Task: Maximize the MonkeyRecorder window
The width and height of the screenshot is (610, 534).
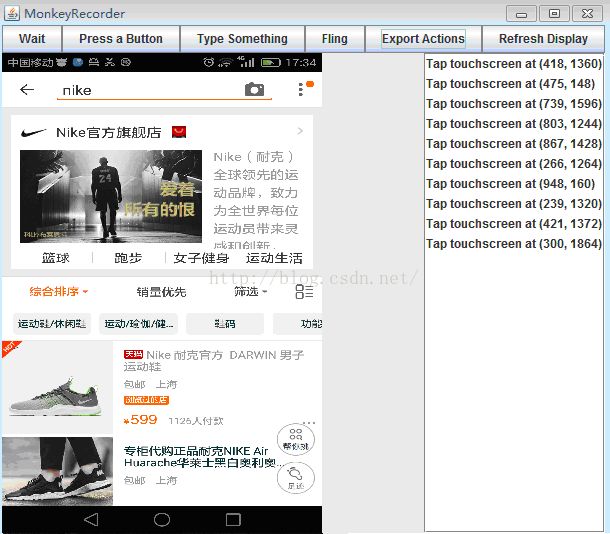Action: tap(554, 14)
